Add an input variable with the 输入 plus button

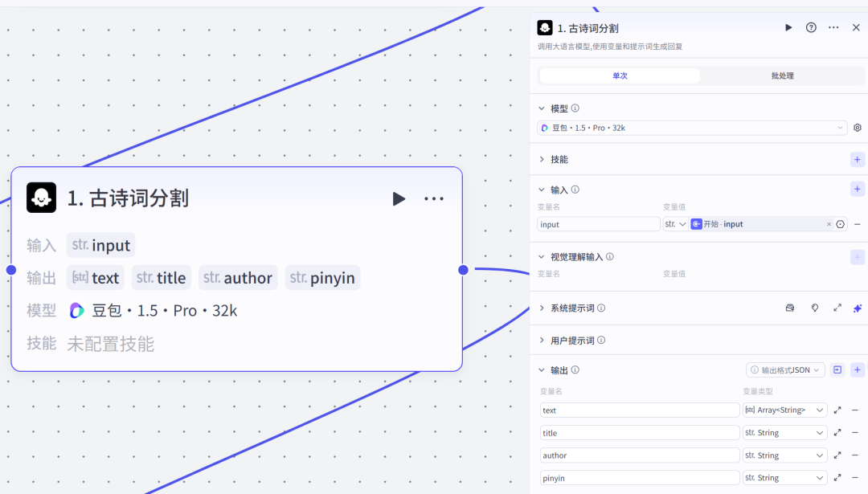(x=857, y=190)
